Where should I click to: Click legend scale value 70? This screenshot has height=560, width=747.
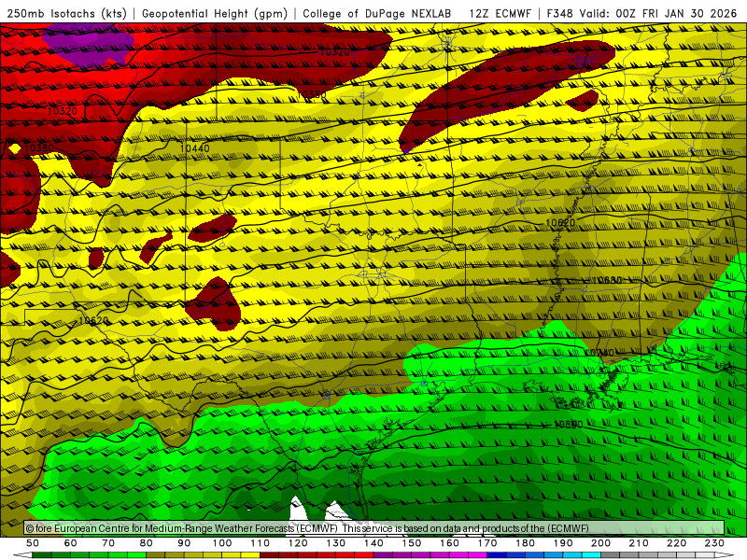(x=108, y=543)
